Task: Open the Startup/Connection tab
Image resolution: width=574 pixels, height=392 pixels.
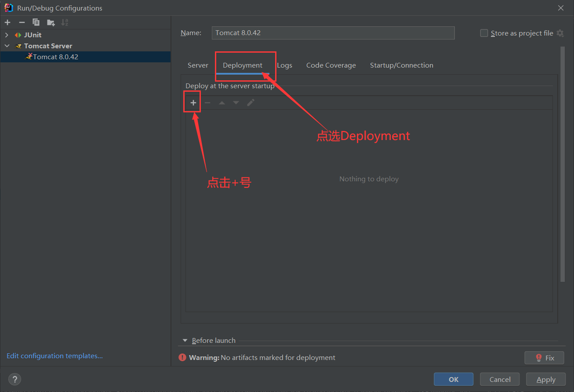Action: click(x=402, y=65)
